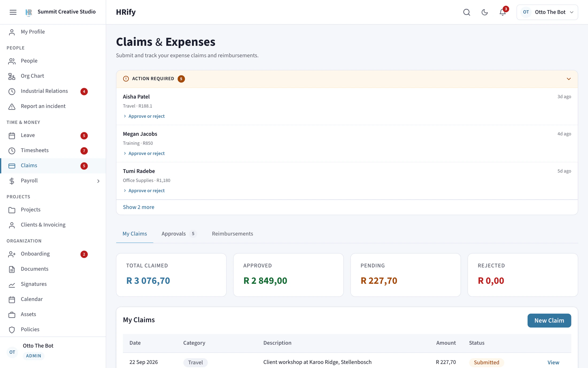588x368 pixels.
Task: Open the Otto The Bot user dropdown
Action: pyautogui.click(x=547, y=12)
